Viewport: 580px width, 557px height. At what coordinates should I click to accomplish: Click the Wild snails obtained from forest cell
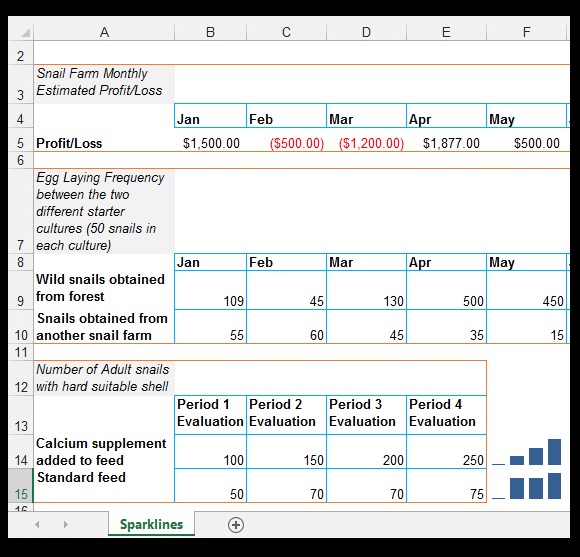coord(104,290)
